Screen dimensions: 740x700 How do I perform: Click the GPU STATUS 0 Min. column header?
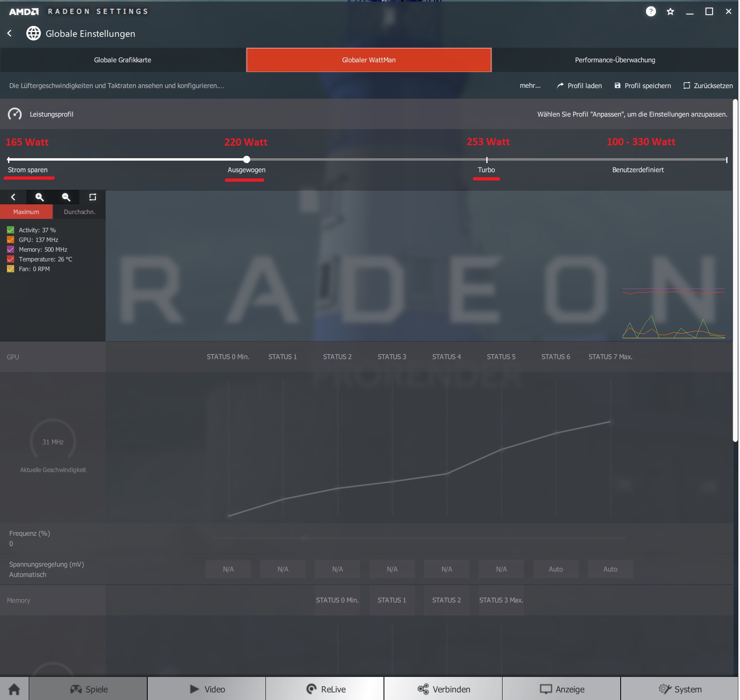[x=228, y=357]
